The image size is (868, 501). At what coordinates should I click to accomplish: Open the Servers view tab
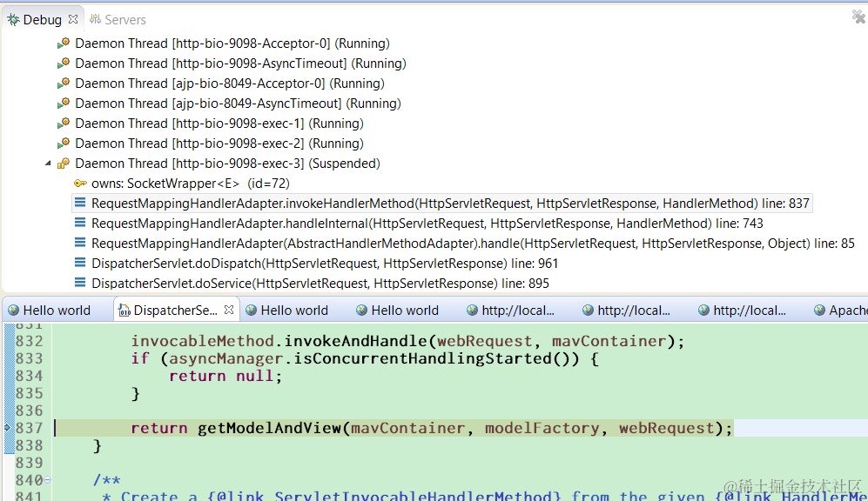118,20
